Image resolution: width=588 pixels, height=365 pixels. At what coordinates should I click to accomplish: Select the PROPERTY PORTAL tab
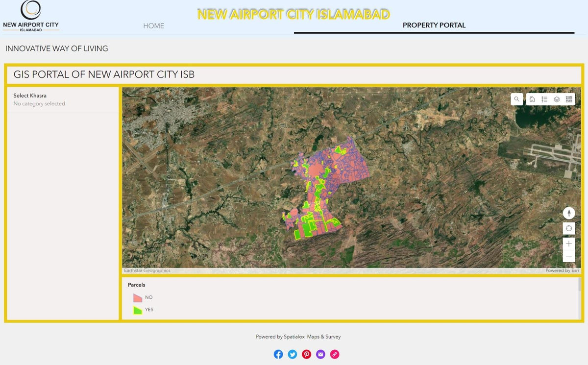click(434, 25)
